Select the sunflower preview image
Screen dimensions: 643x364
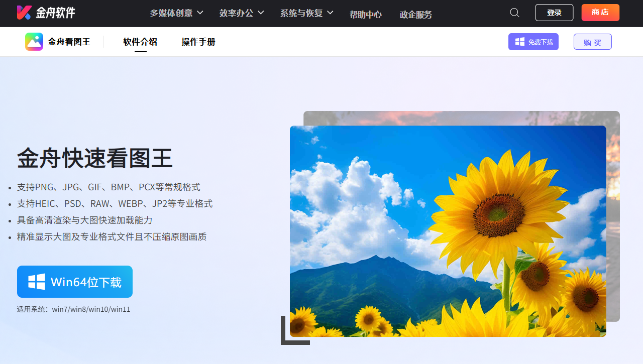pyautogui.click(x=448, y=231)
